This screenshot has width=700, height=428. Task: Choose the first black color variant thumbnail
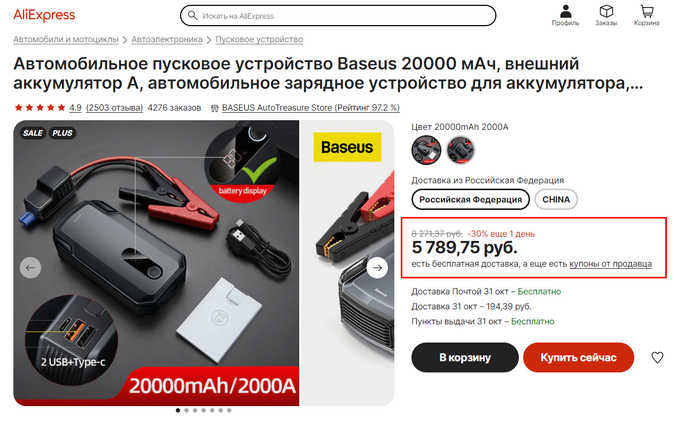[x=426, y=150]
